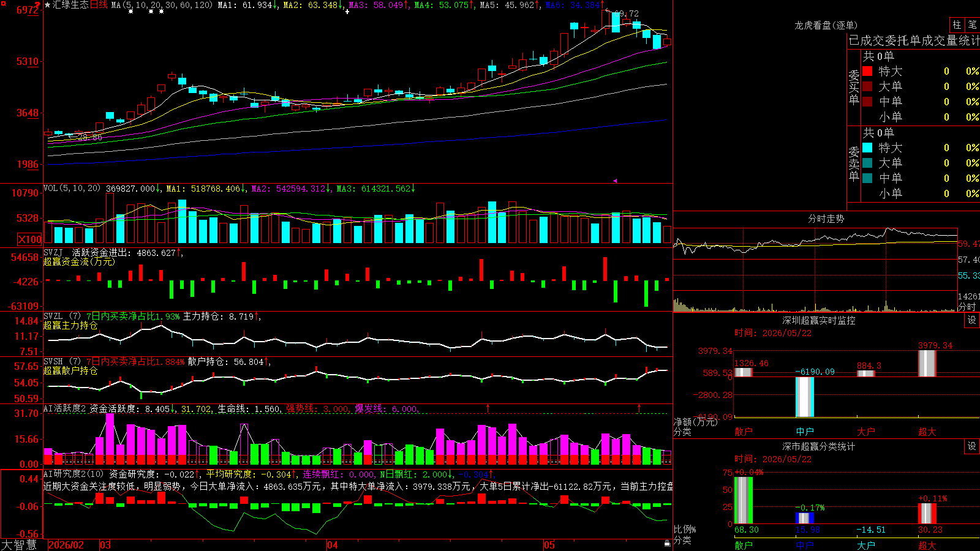
Task: Switch to 笔 tick display mode
Action: [973, 24]
